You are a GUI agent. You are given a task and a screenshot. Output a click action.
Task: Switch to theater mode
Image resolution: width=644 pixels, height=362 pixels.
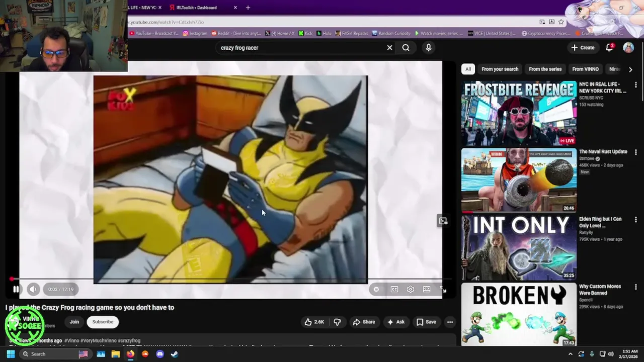pos(427,289)
